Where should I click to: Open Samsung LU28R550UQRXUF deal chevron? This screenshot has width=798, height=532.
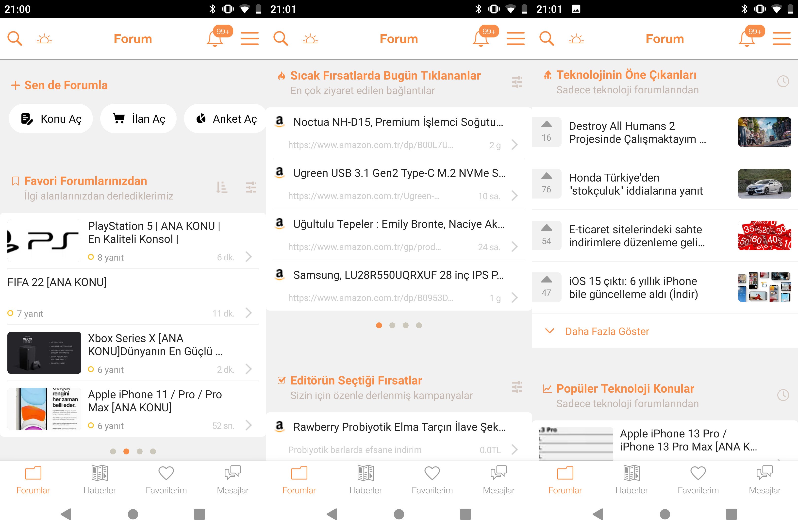coord(515,298)
